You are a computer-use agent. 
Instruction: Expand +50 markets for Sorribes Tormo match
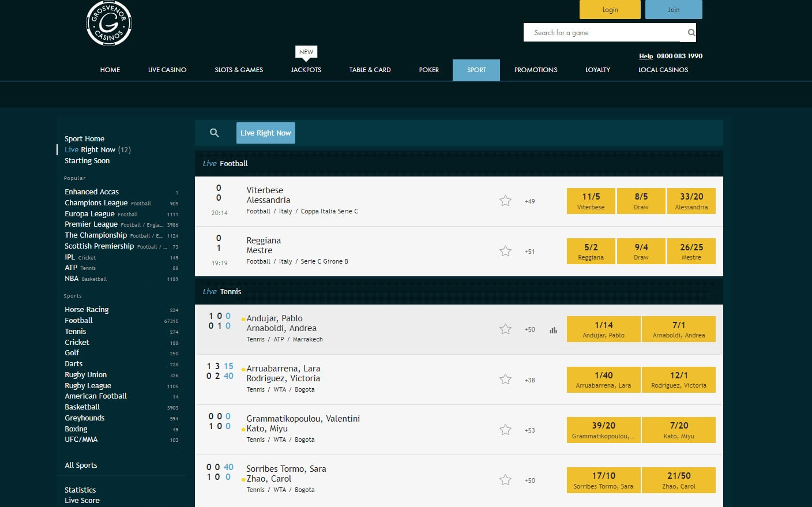pyautogui.click(x=529, y=480)
